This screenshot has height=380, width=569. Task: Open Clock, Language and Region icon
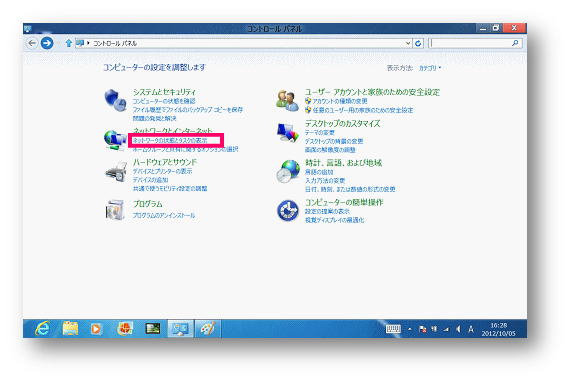click(x=288, y=171)
